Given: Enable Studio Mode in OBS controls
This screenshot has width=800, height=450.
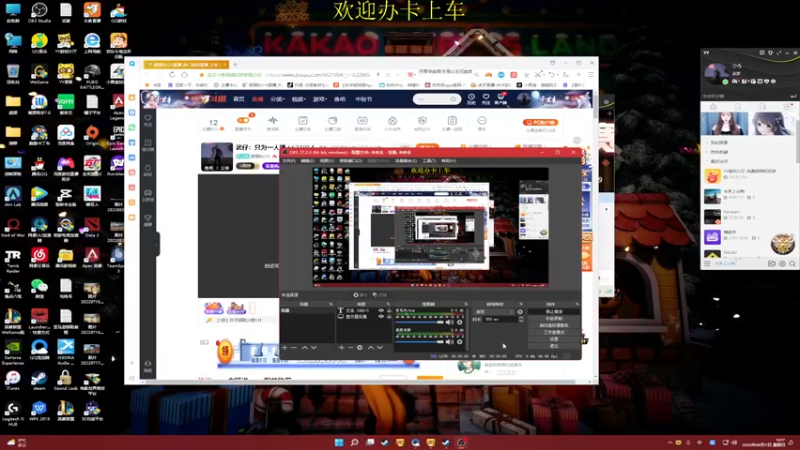Looking at the screenshot, I should pyautogui.click(x=554, y=332).
